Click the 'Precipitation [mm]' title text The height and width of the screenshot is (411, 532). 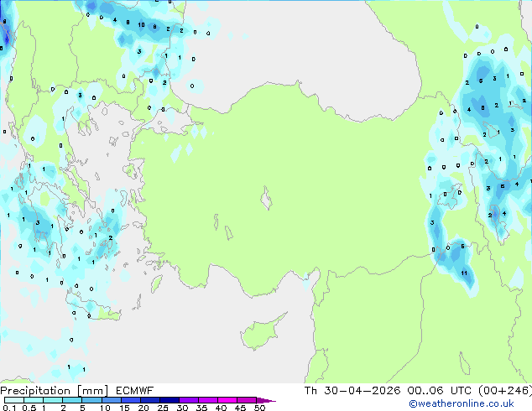(54, 391)
